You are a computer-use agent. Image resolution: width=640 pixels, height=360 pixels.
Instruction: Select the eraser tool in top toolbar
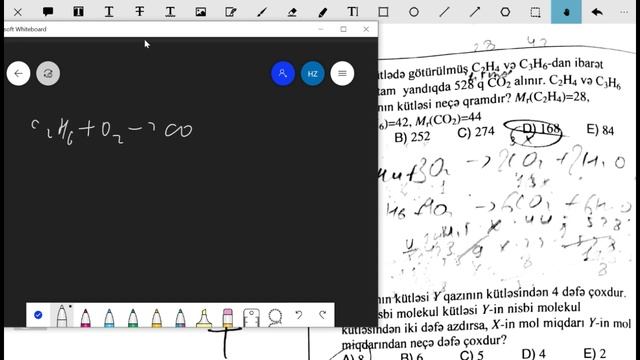coord(292,12)
